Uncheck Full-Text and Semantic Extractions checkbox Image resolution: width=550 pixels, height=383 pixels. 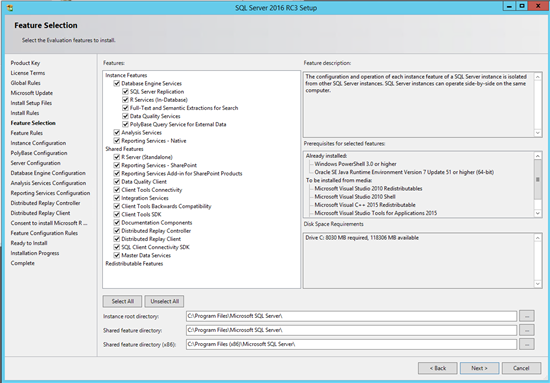click(125, 108)
